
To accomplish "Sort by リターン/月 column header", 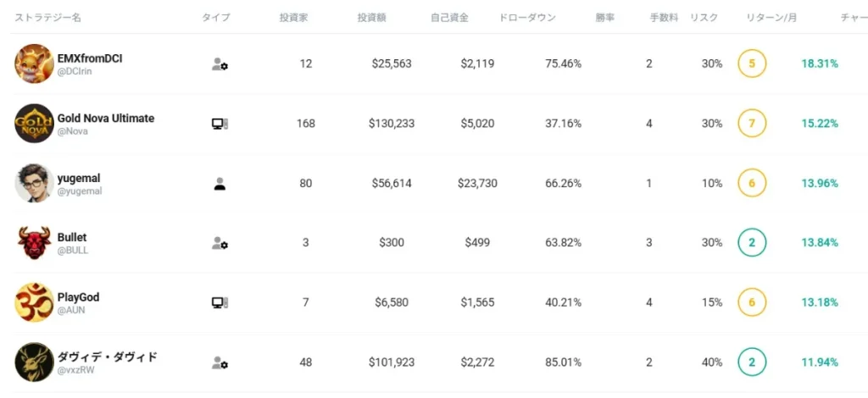I will (771, 18).
